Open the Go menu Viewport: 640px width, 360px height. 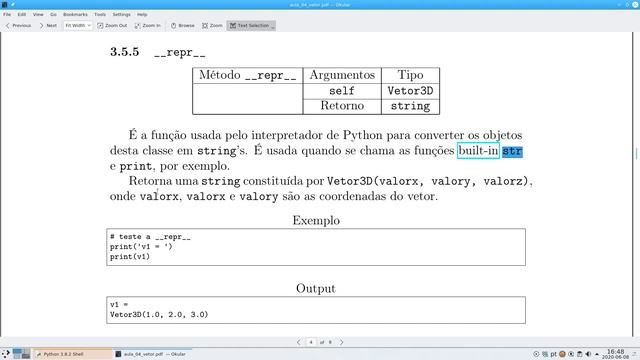53,14
